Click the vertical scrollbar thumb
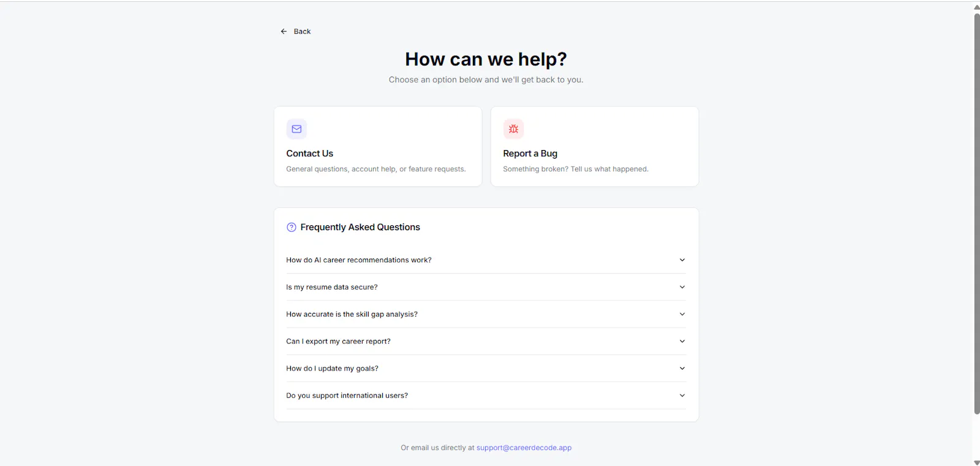Viewport: 980px width, 466px height. [x=976, y=214]
